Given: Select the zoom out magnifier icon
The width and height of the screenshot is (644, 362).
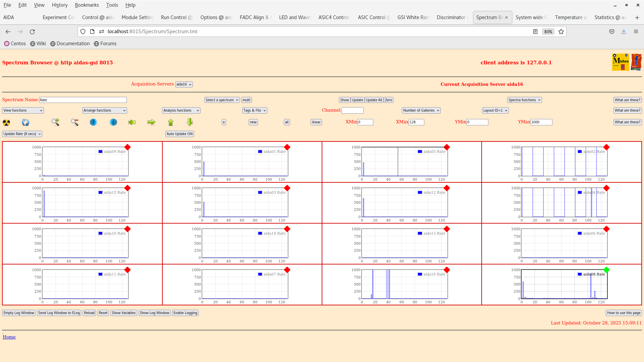Looking at the screenshot, I should pos(74,122).
